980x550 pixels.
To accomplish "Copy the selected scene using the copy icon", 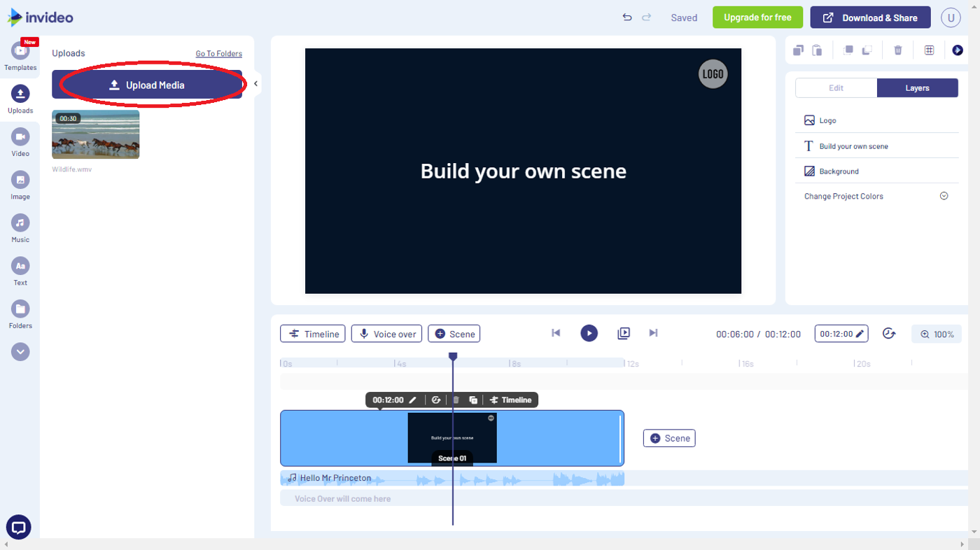I will (798, 50).
